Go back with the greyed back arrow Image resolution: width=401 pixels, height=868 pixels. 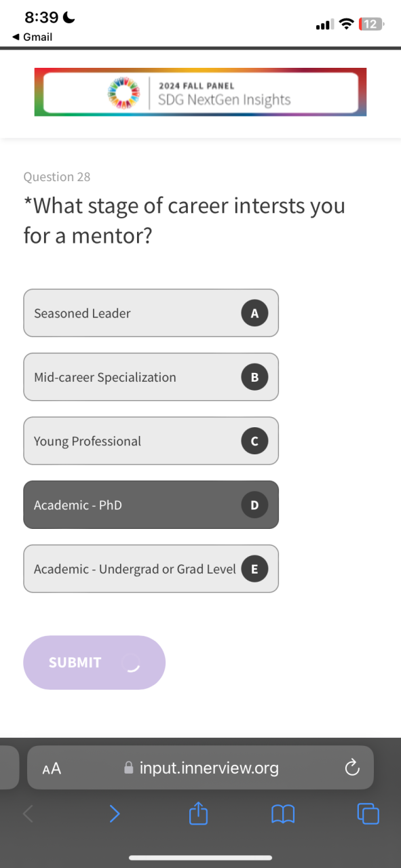coord(28,813)
